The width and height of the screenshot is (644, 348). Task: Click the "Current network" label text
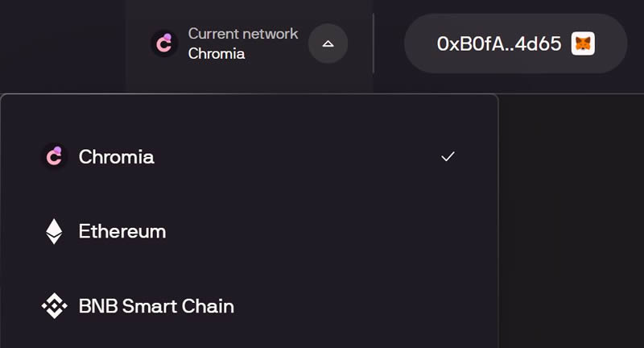[243, 34]
